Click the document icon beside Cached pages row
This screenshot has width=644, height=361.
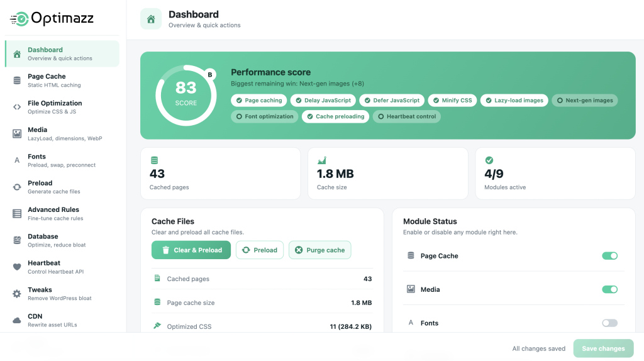pos(157,278)
